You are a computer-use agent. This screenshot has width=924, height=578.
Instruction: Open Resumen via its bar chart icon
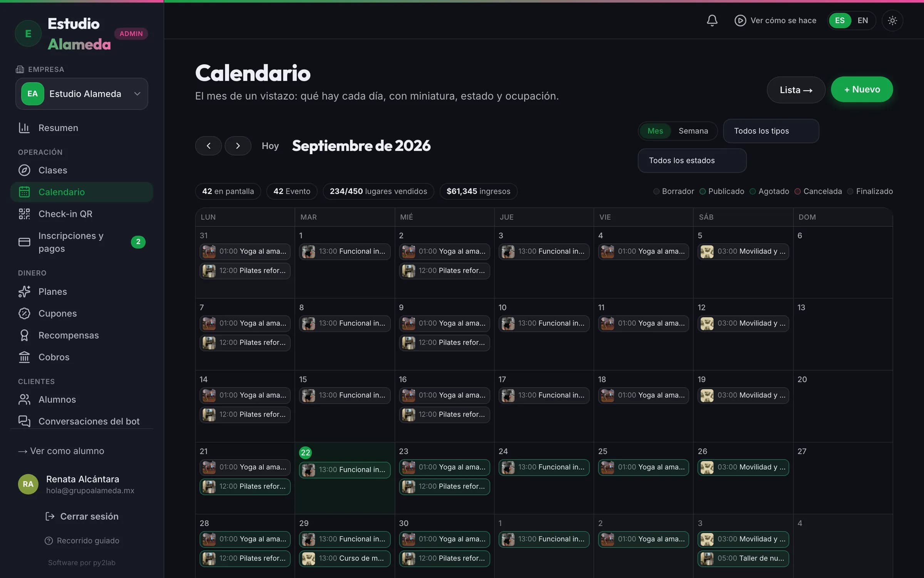(24, 128)
